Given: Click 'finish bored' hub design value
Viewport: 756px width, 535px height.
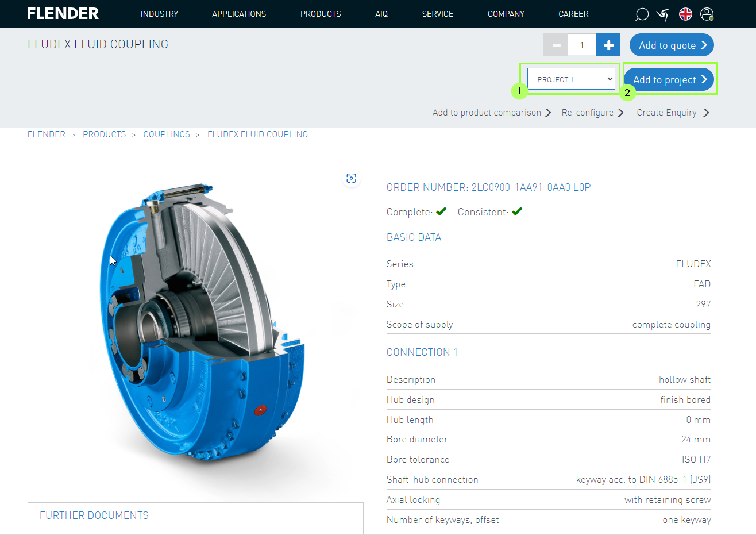Looking at the screenshot, I should [685, 400].
